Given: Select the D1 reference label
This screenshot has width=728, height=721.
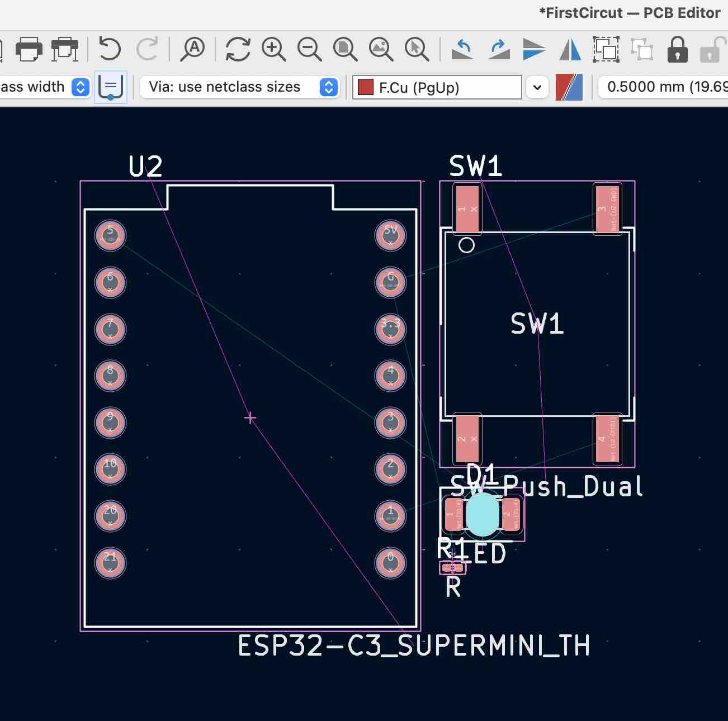Looking at the screenshot, I should 482,474.
